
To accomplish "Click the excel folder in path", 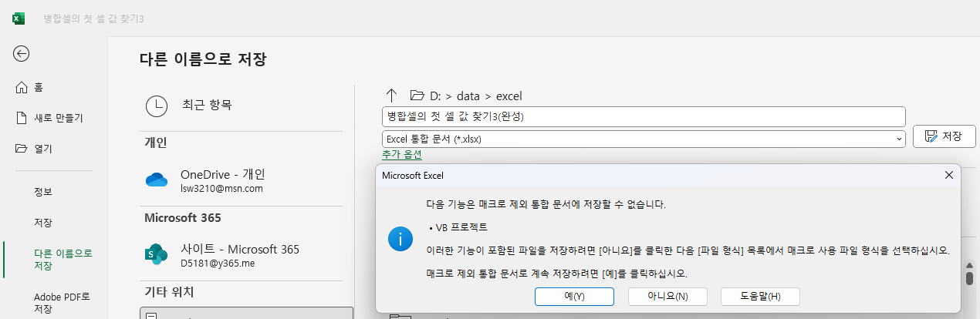I will pyautogui.click(x=509, y=96).
